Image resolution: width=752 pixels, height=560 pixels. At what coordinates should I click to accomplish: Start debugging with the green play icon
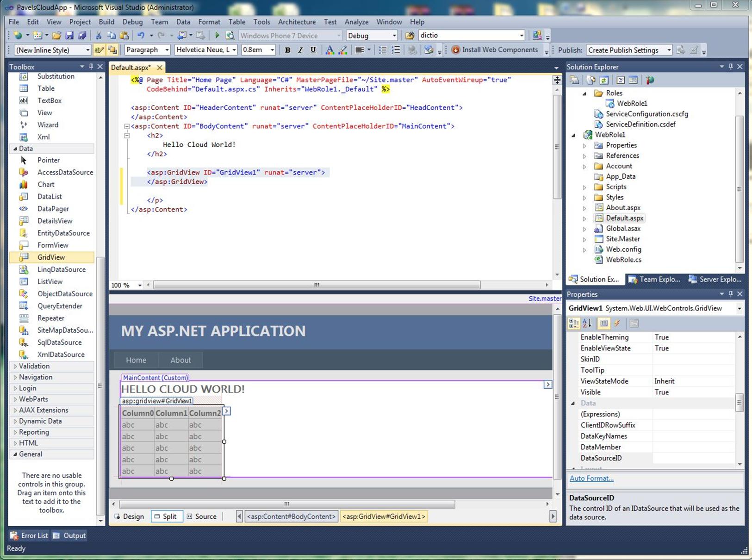pyautogui.click(x=217, y=36)
